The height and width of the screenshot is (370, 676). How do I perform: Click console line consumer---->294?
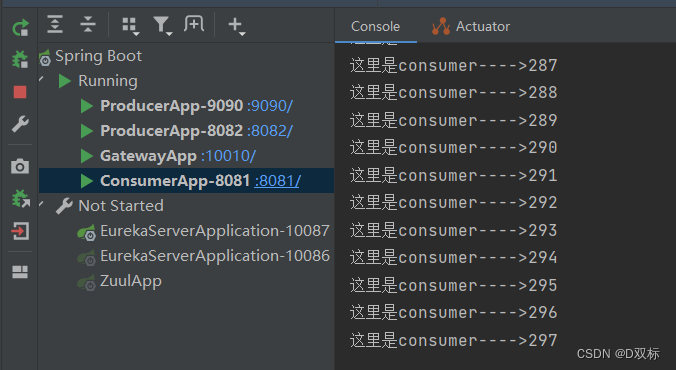tap(454, 257)
